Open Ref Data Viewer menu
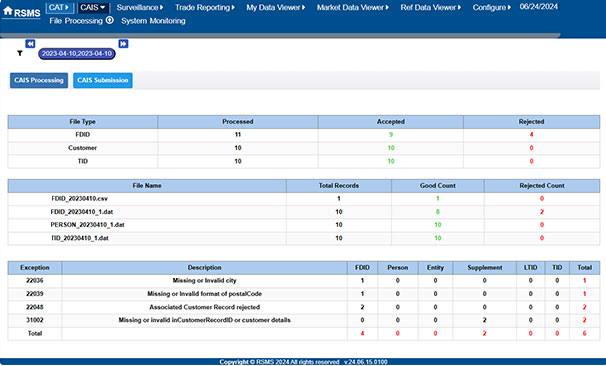Image resolution: width=606 pixels, height=366 pixels. (431, 7)
